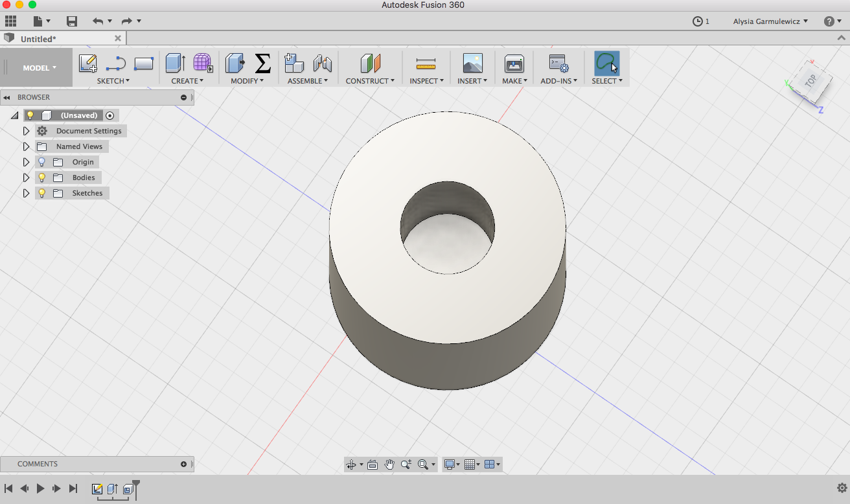Screen dimensions: 850x504
Task: Toggle Origin visibility light bulb
Action: pyautogui.click(x=42, y=162)
